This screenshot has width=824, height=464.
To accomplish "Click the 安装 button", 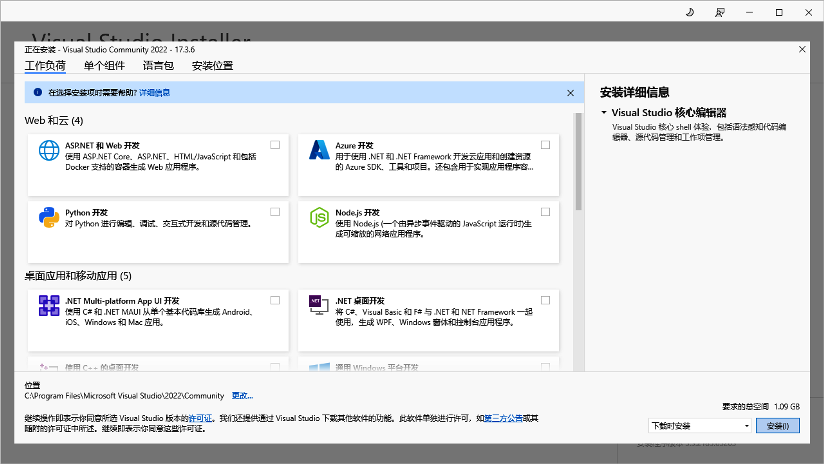I will 778,426.
